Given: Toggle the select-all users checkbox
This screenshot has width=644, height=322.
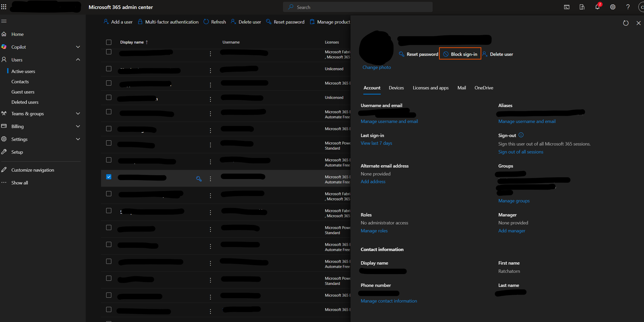Looking at the screenshot, I should [109, 42].
